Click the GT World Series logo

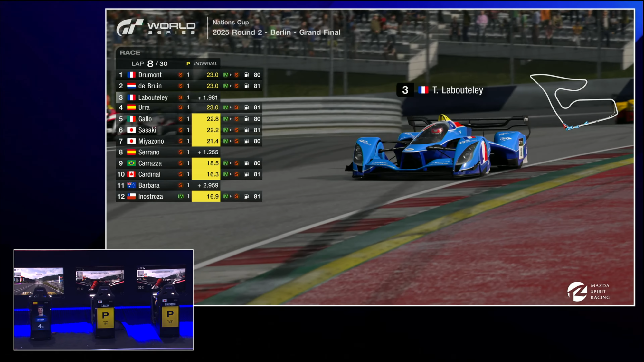point(156,27)
